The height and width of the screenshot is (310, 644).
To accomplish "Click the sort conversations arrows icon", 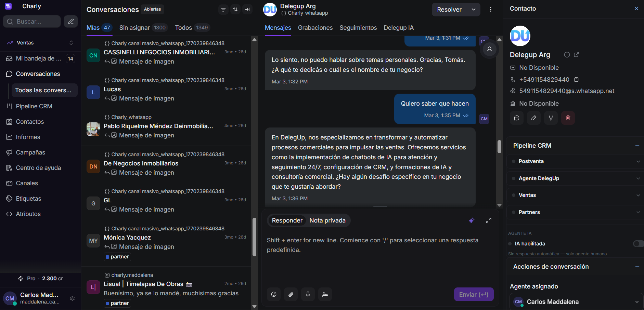I will 235,10.
